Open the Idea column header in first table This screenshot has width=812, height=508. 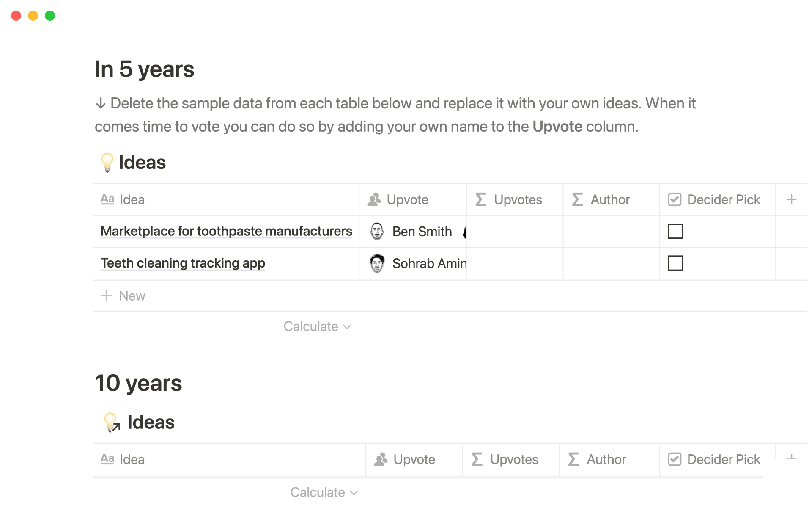132,199
